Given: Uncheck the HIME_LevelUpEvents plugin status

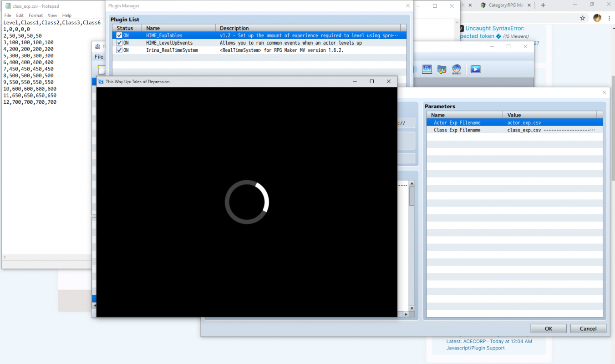Looking at the screenshot, I should point(119,43).
